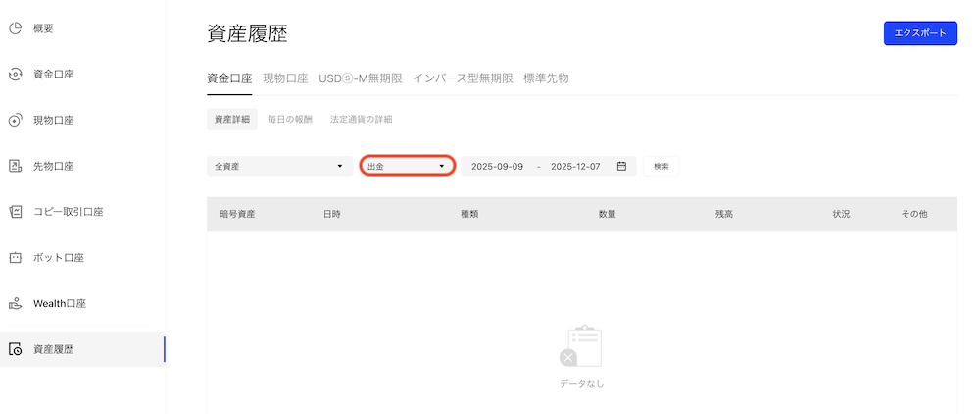The height and width of the screenshot is (414, 980).
Task: Click the Wealth口座 sidebar icon
Action: [x=15, y=303]
